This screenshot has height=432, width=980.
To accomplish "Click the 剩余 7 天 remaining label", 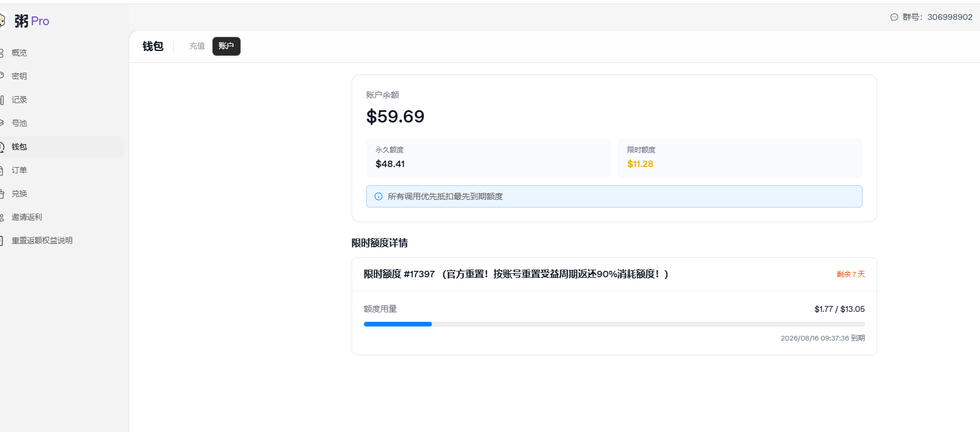I will tap(851, 274).
